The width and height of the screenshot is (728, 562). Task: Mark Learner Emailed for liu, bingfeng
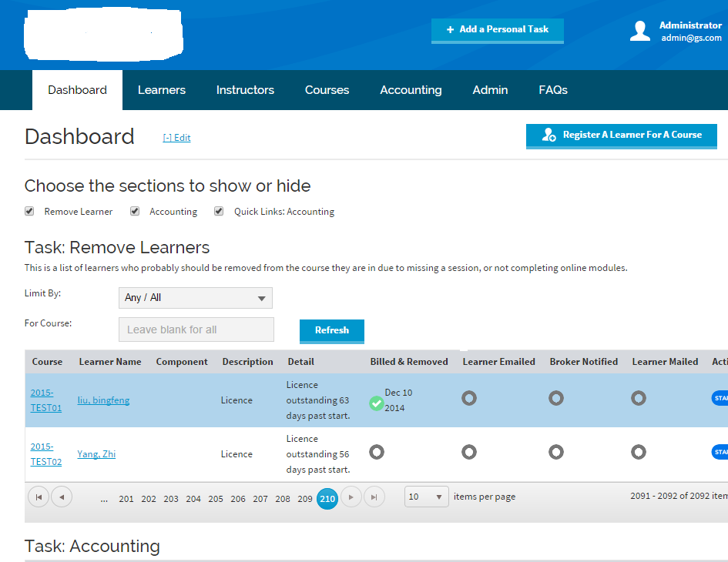(468, 398)
